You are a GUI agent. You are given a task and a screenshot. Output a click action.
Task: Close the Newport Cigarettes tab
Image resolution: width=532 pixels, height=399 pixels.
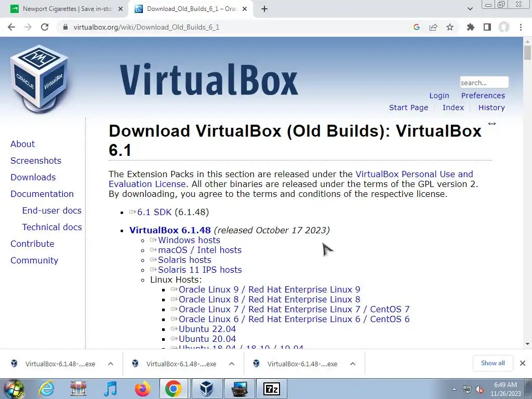[x=121, y=9]
